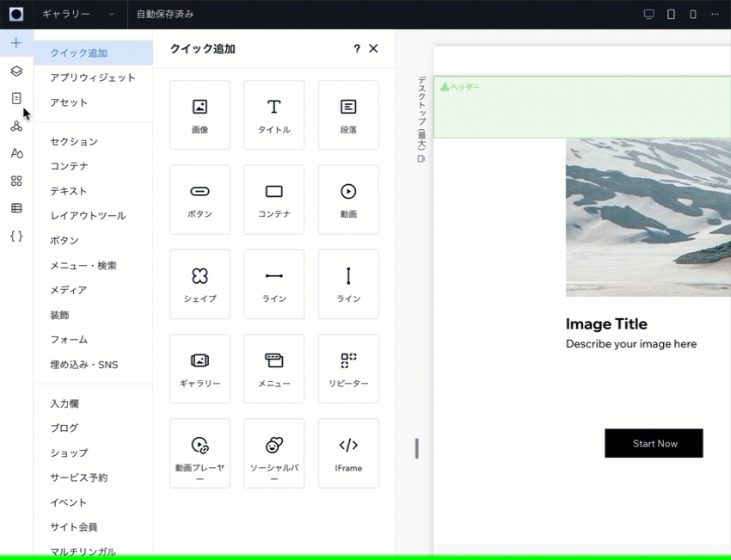731x560 pixels.
Task: Open the code braces panel icon
Action: pos(16,236)
